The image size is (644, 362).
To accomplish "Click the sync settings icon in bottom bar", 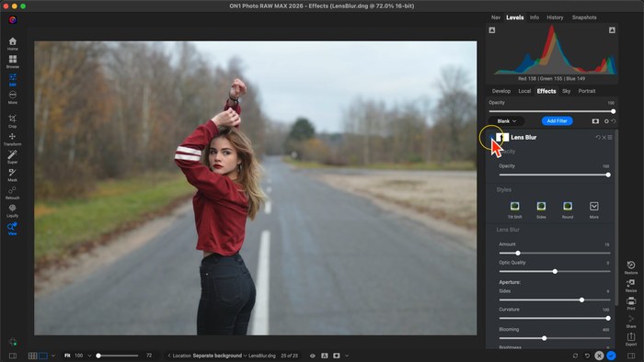I will (575, 356).
